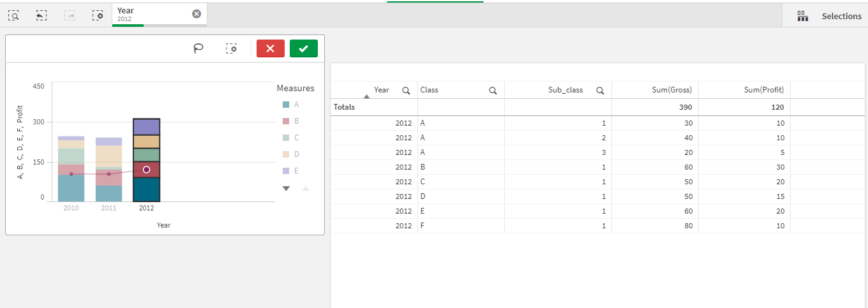Sort by Sum(Gross) column header

click(x=673, y=90)
